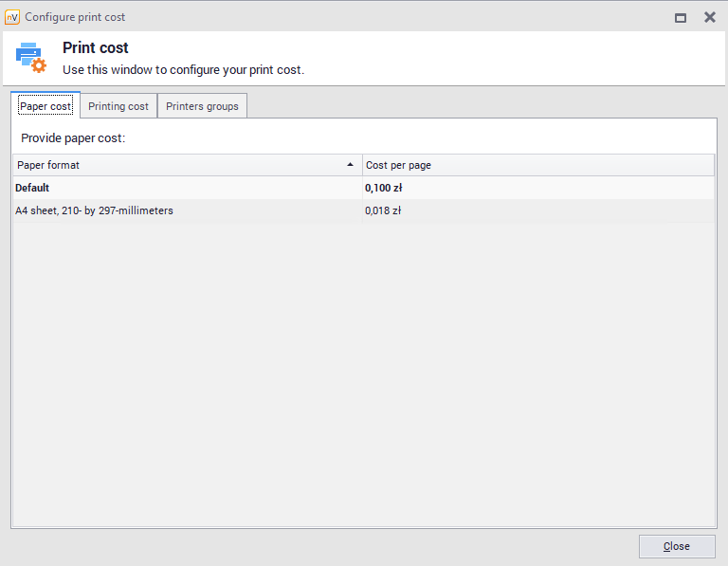
Task: Open the Printers groups tab
Action: click(x=202, y=106)
